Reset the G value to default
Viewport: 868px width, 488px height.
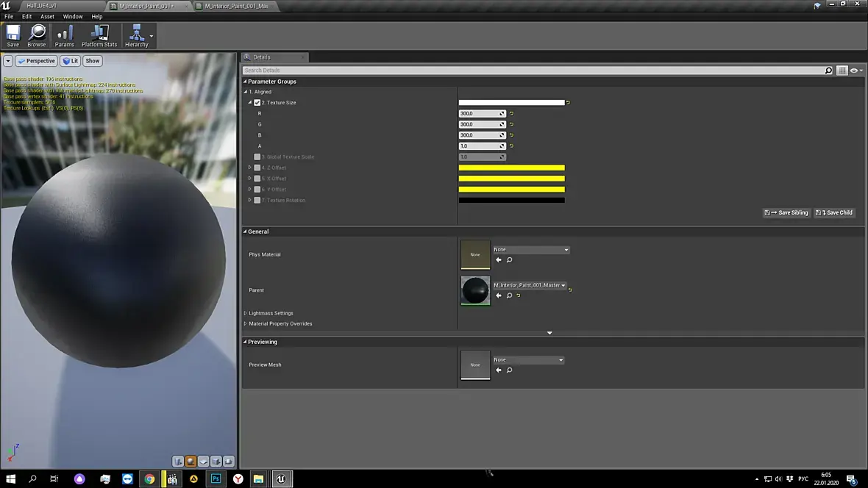point(511,124)
